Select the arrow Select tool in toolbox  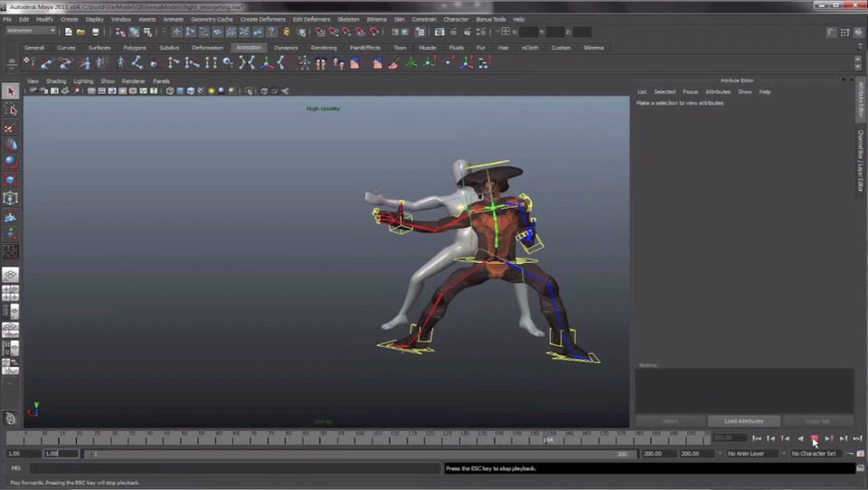pyautogui.click(x=11, y=91)
